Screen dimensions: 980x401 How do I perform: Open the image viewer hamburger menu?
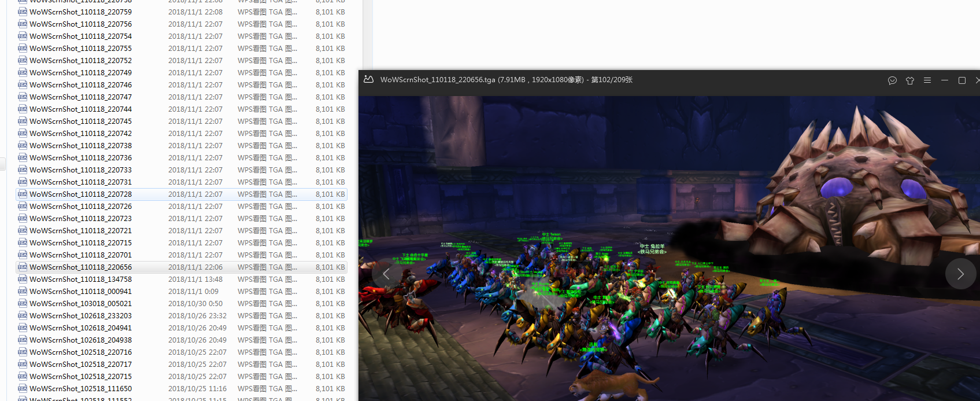927,80
